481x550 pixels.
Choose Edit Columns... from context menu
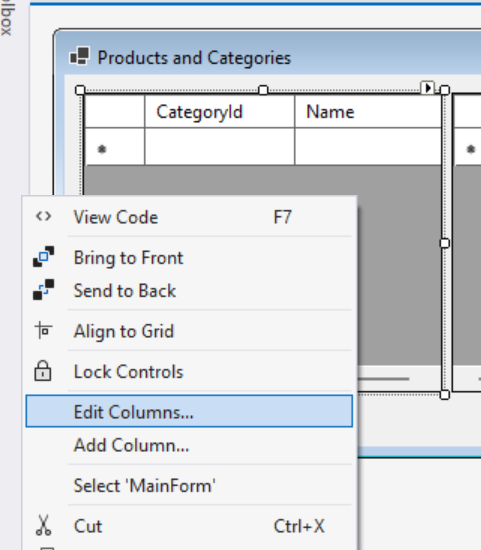pyautogui.click(x=189, y=411)
